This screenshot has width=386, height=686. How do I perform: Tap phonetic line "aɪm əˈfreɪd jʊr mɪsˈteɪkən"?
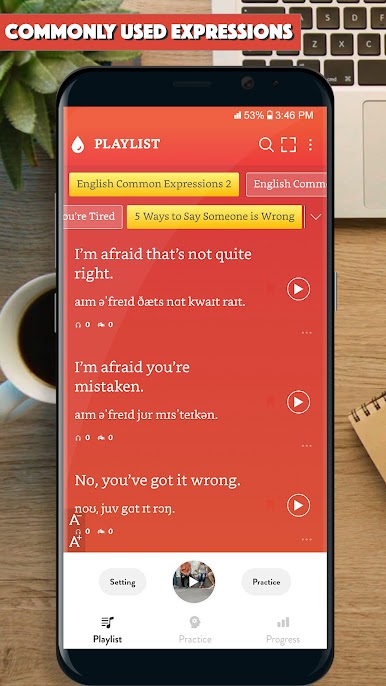146,415
